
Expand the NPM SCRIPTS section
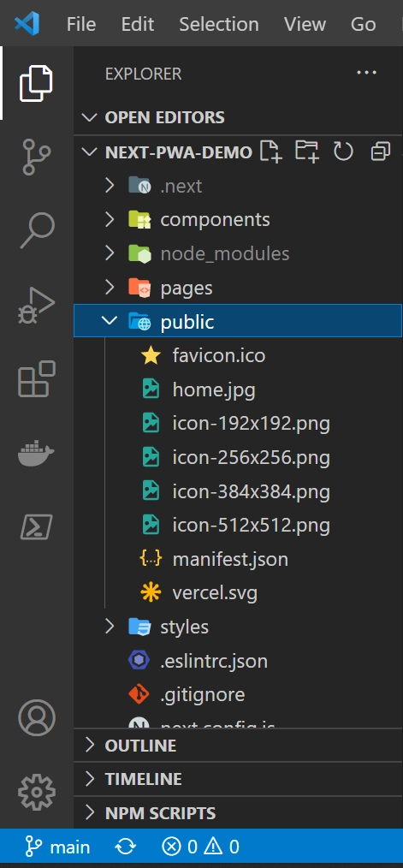point(238,813)
